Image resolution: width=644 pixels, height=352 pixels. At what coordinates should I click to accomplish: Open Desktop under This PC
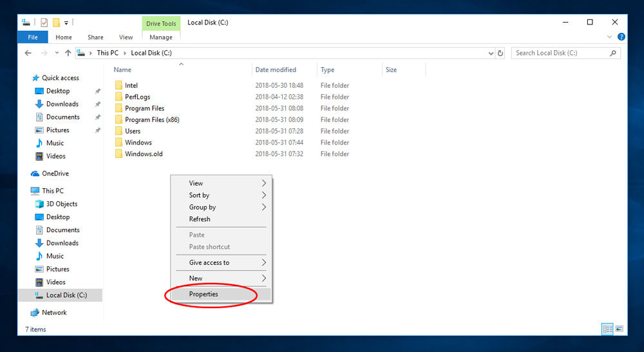(58, 217)
